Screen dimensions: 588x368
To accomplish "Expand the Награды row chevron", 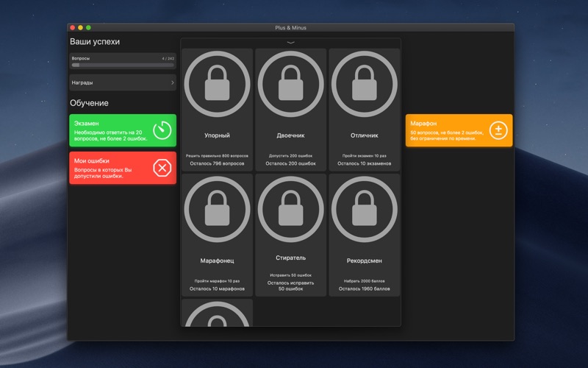I will (x=173, y=82).
